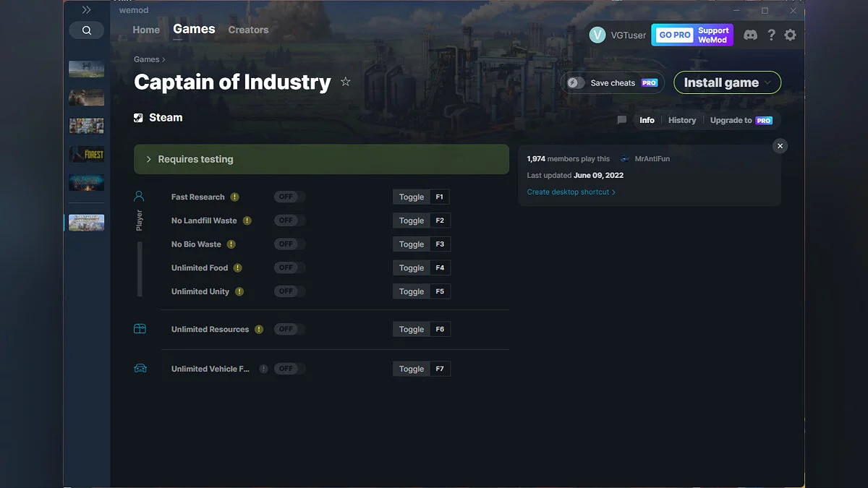The height and width of the screenshot is (488, 868).
Task: Click the warning icon beside Unlimited Food
Action: (x=237, y=268)
